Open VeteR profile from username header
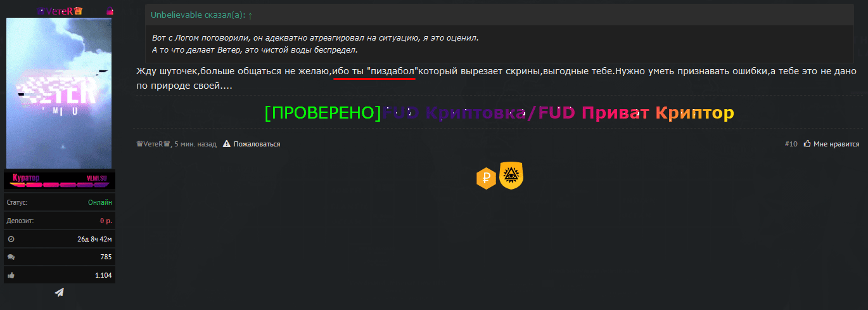Image resolution: width=868 pixels, height=310 pixels. (60, 11)
